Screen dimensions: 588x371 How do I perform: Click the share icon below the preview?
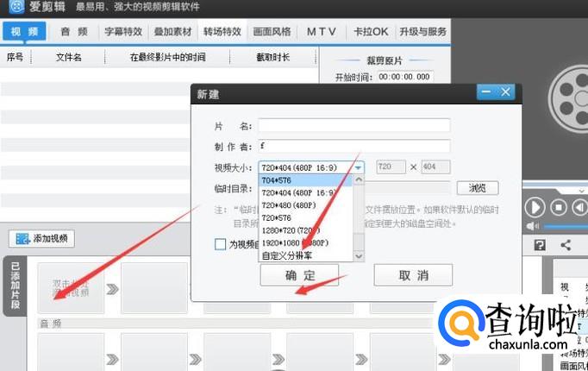pyautogui.click(x=566, y=245)
